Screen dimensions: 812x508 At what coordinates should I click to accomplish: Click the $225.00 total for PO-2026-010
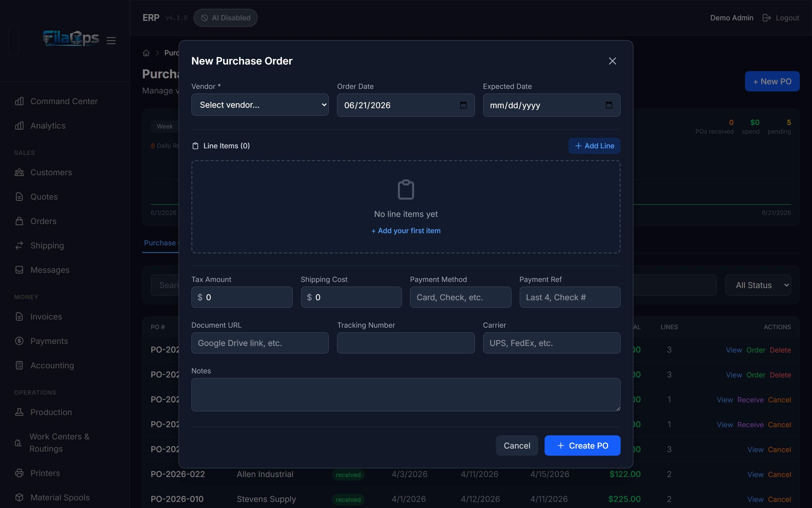pos(624,499)
